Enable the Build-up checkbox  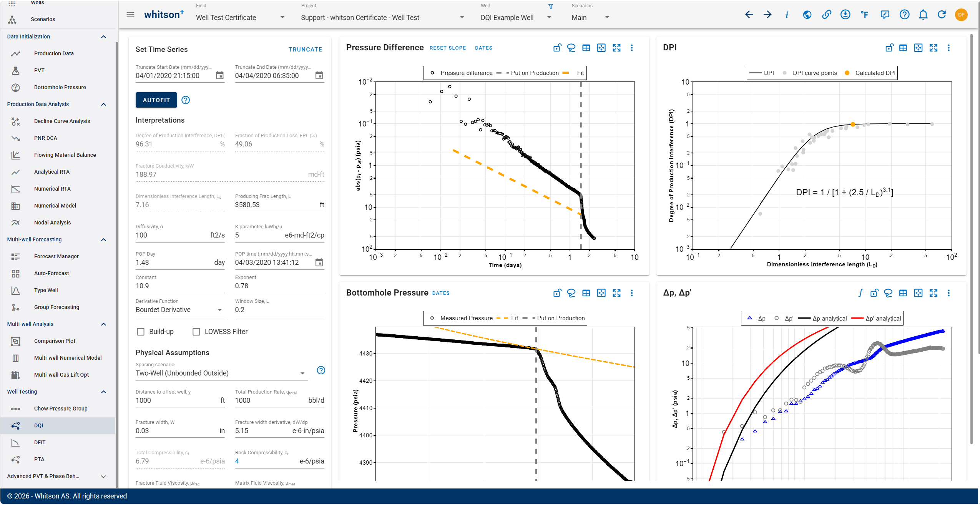[141, 332]
